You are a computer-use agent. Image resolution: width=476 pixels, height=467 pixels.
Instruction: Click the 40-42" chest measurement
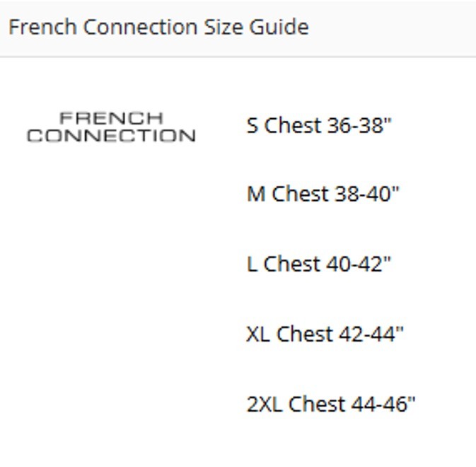tap(359, 264)
